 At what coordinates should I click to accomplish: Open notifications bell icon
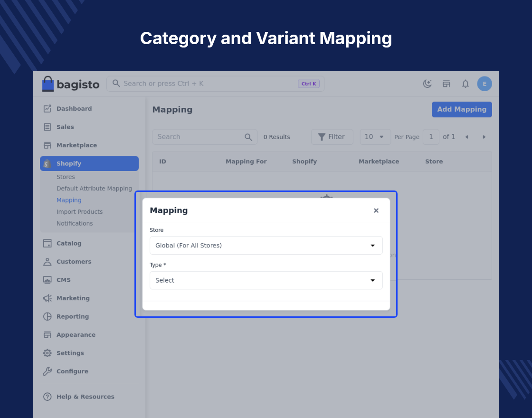click(465, 84)
